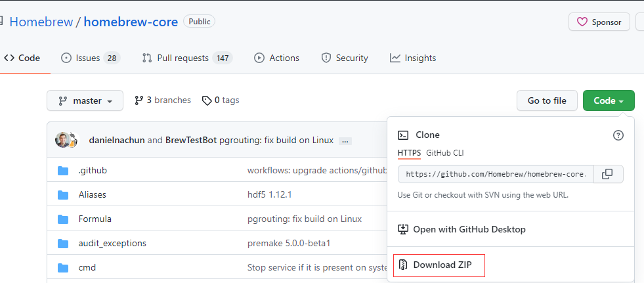
Task: Click danielnachun's avatar thumbnail
Action: point(62,140)
